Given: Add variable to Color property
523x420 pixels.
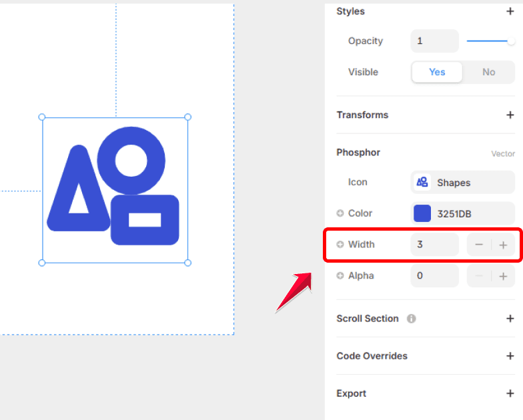Looking at the screenshot, I should pos(340,213).
